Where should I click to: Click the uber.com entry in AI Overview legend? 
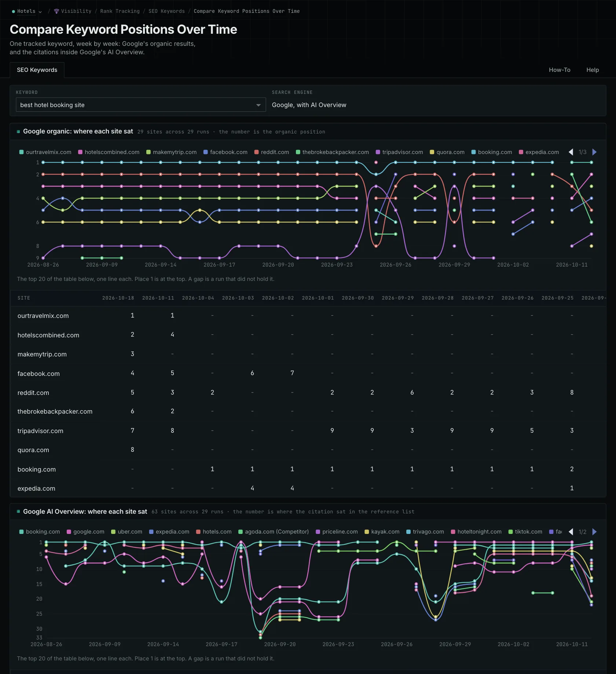[x=127, y=532]
